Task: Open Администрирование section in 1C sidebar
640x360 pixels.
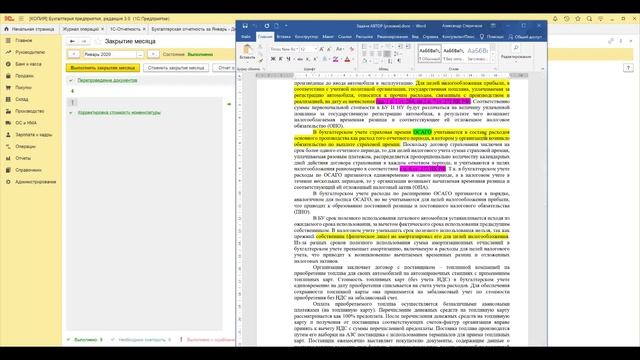Action: click(x=36, y=182)
